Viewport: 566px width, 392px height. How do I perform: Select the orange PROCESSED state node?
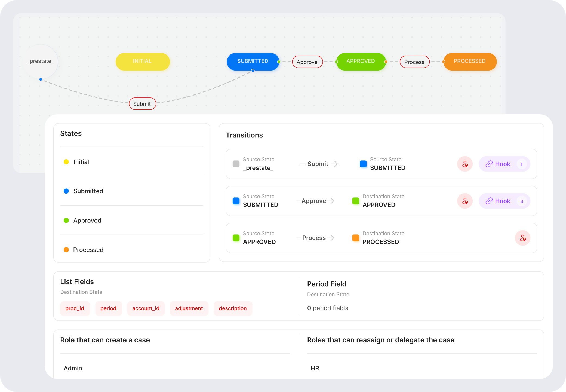tap(470, 62)
